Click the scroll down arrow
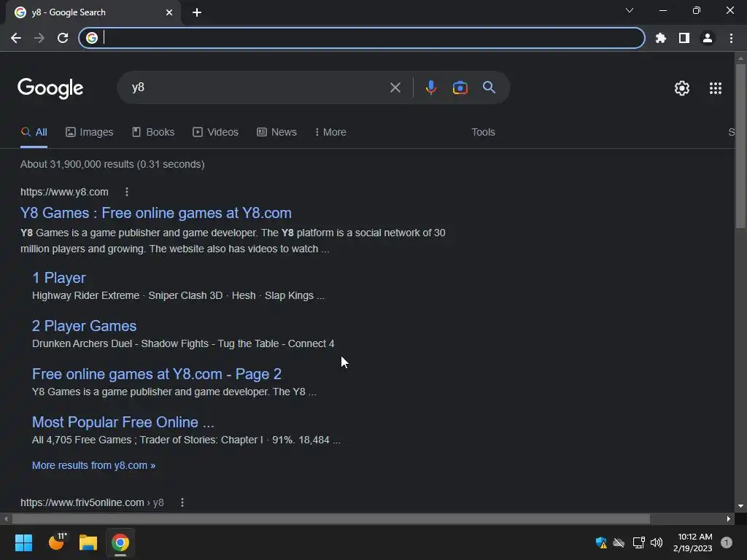 point(740,506)
